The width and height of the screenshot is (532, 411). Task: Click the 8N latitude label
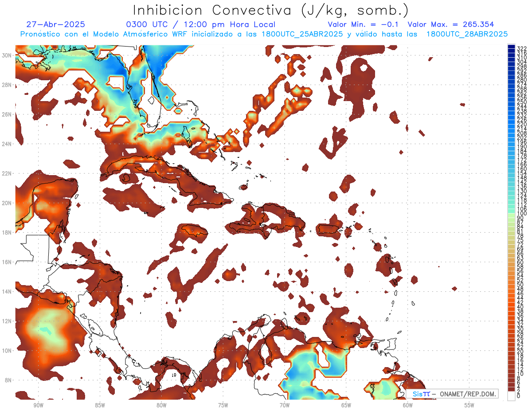point(9,380)
